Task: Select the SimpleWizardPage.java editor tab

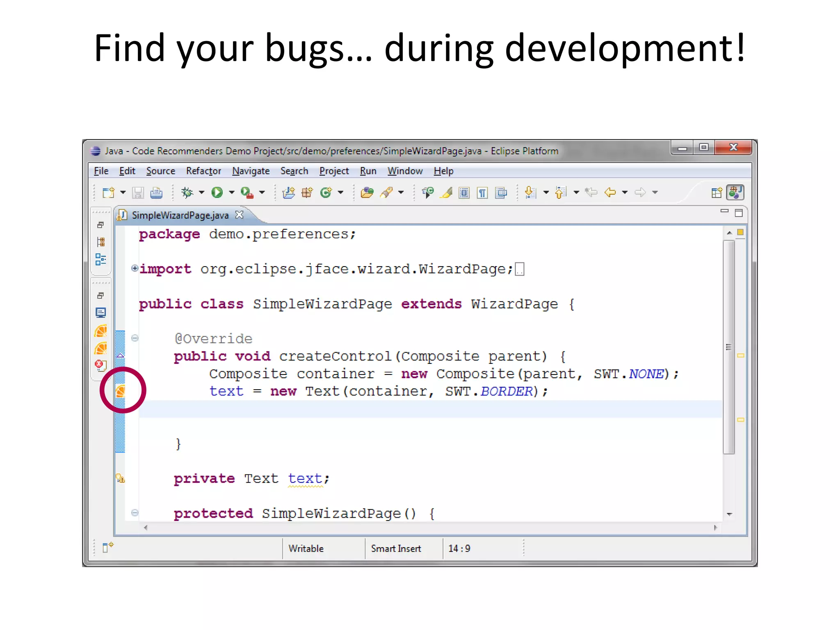Action: pos(180,215)
